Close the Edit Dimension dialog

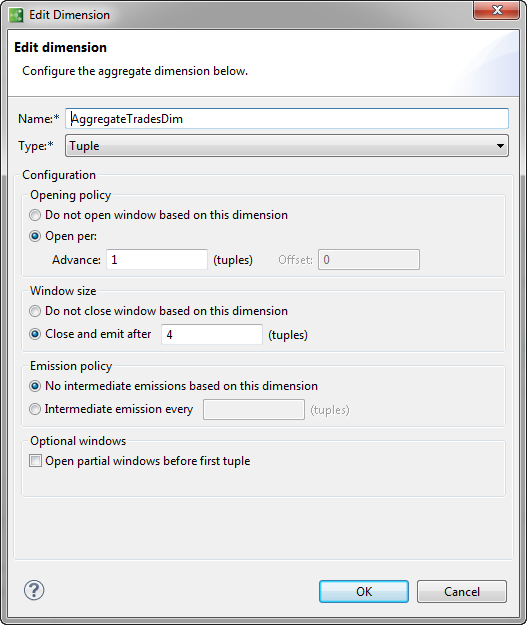[x=496, y=10]
